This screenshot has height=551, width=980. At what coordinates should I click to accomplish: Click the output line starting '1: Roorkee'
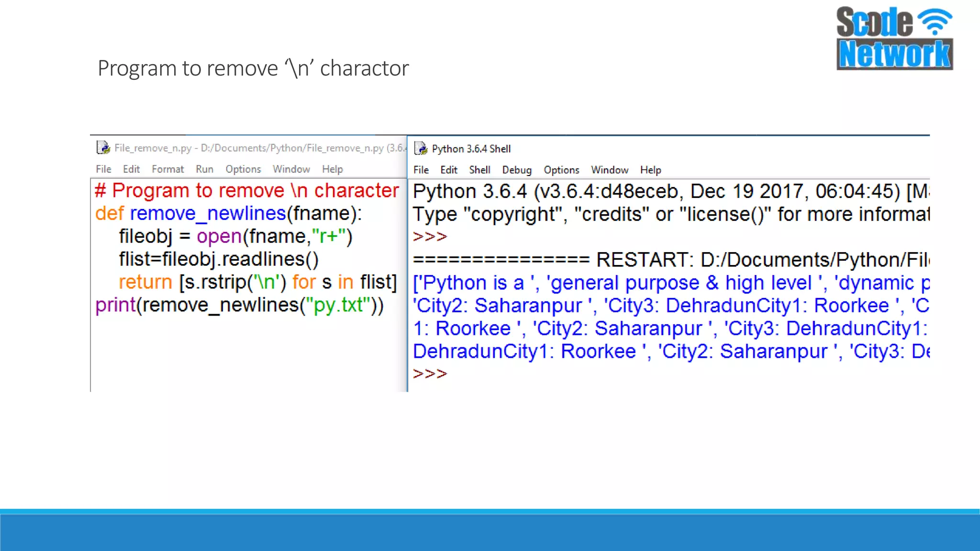pyautogui.click(x=671, y=329)
